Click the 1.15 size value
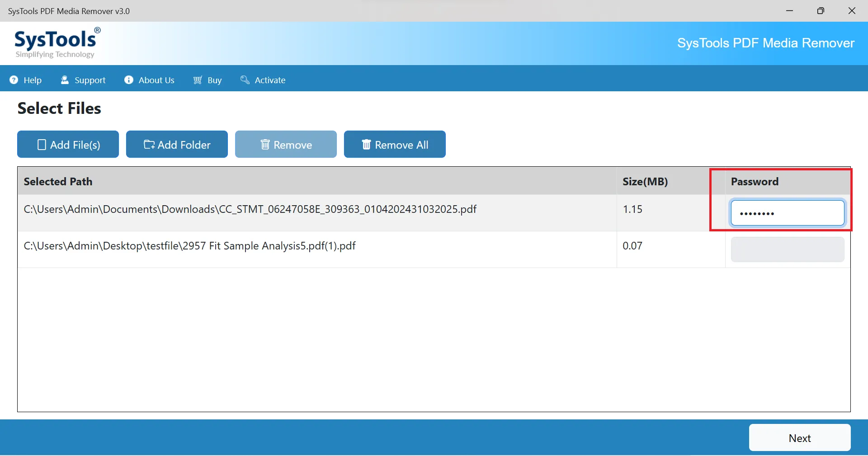The height and width of the screenshot is (456, 868). coord(632,209)
